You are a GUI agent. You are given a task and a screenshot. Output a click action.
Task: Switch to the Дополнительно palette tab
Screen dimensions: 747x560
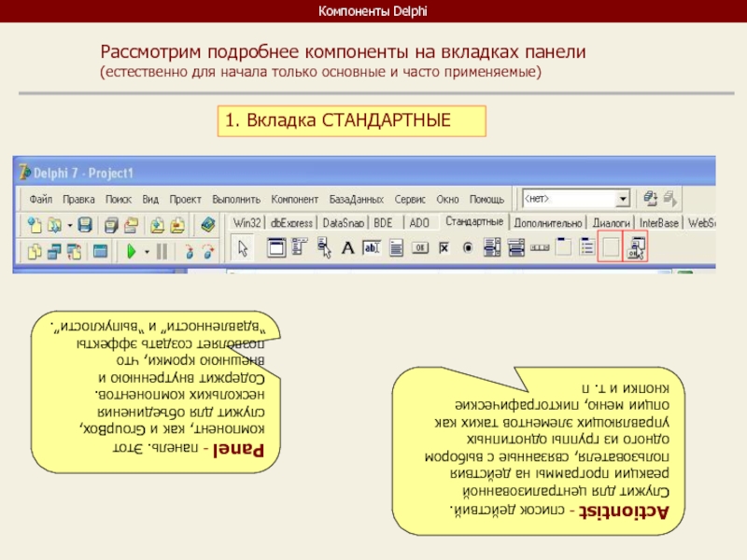(x=548, y=223)
